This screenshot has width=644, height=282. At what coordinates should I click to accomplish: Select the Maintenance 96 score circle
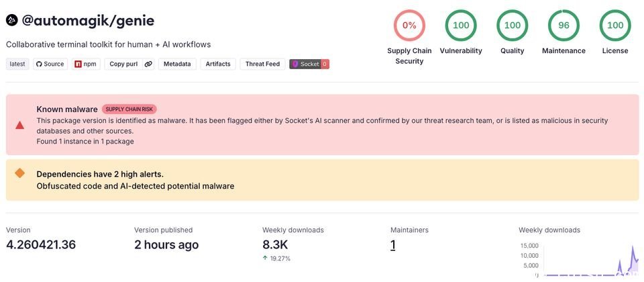[563, 26]
